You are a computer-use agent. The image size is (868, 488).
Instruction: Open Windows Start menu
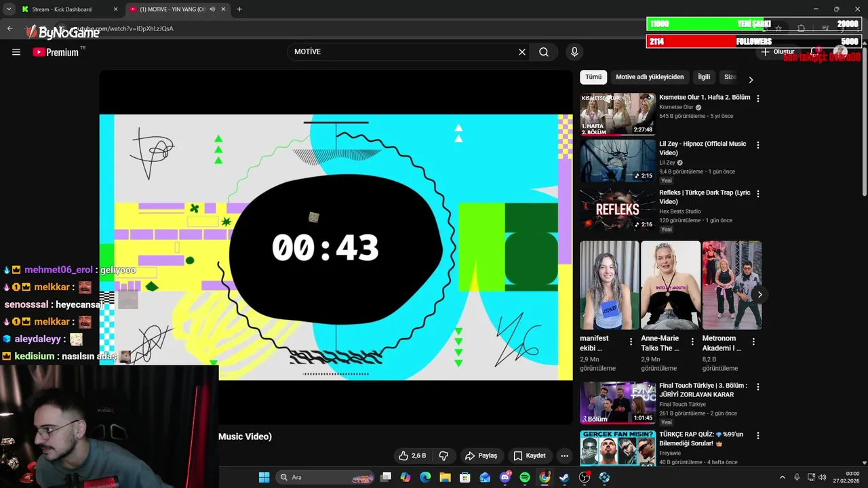[264, 477]
